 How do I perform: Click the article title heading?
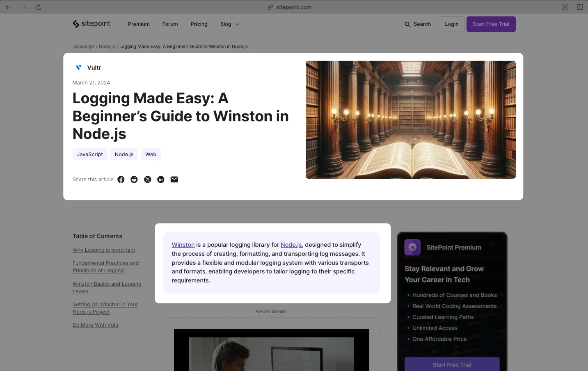click(181, 116)
